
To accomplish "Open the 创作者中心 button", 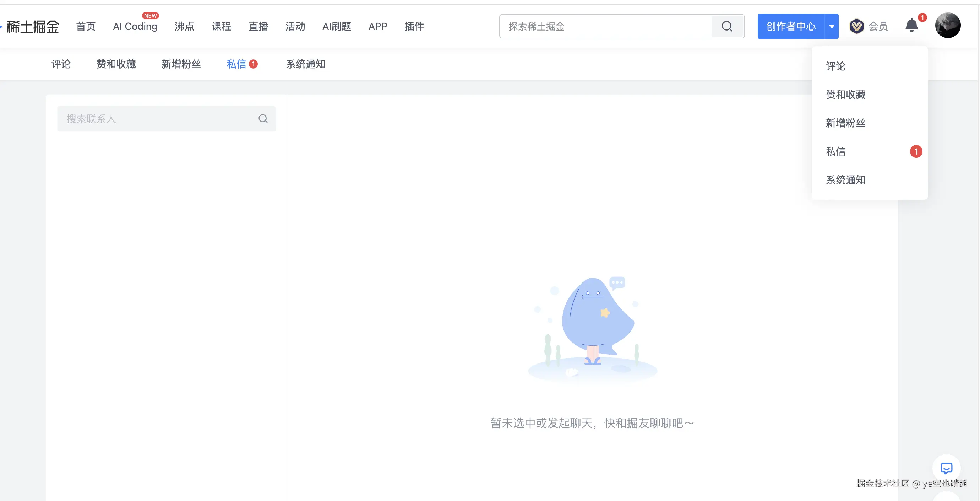I will pyautogui.click(x=790, y=26).
